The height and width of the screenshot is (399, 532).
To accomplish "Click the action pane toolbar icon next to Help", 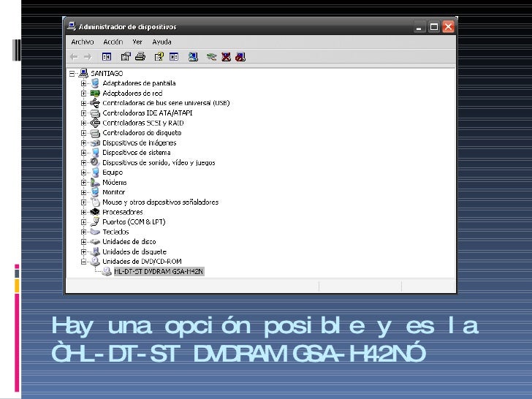I will click(174, 57).
